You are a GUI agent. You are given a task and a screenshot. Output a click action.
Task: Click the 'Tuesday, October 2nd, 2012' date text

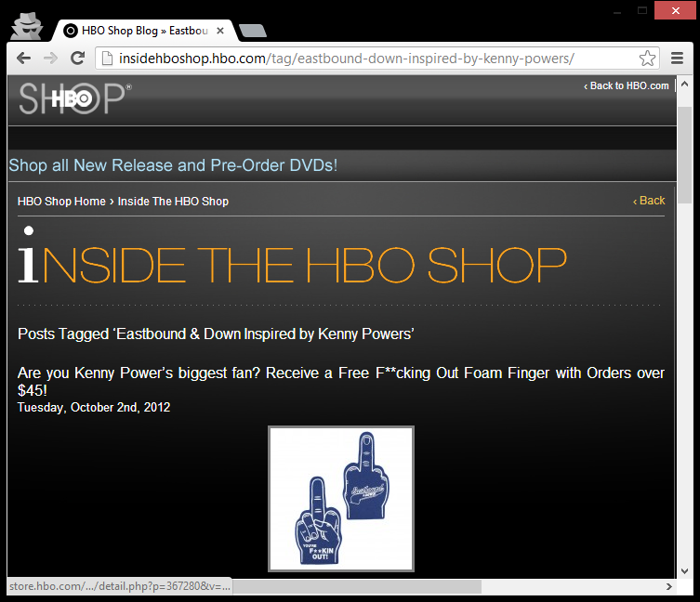pos(94,407)
